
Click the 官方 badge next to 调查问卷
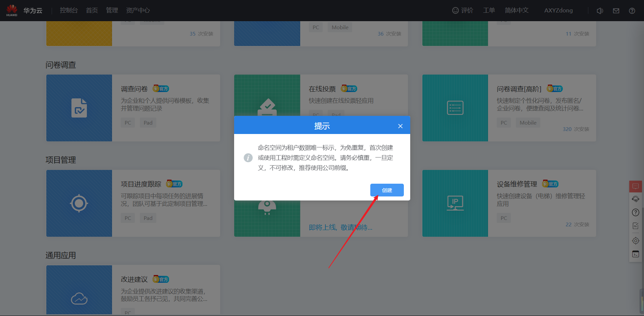(x=161, y=89)
